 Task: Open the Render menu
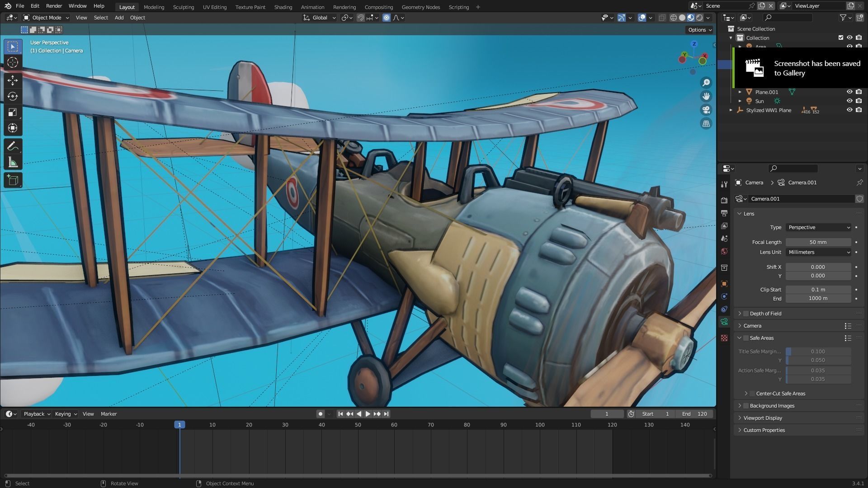54,6
